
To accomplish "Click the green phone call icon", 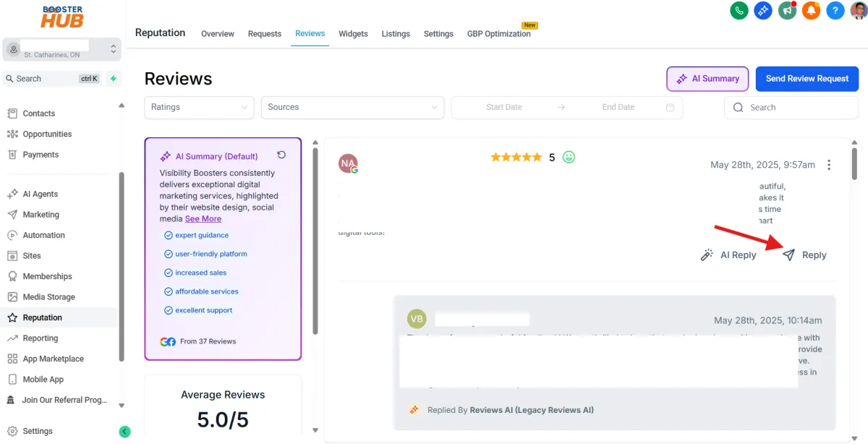I will [739, 11].
